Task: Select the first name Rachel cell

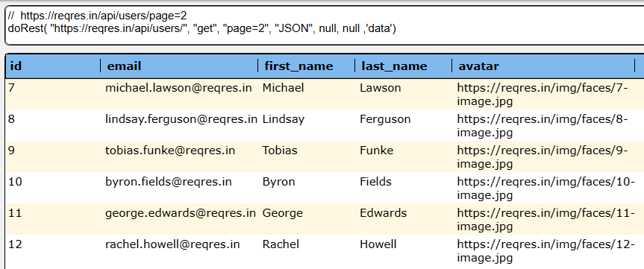Action: (281, 244)
